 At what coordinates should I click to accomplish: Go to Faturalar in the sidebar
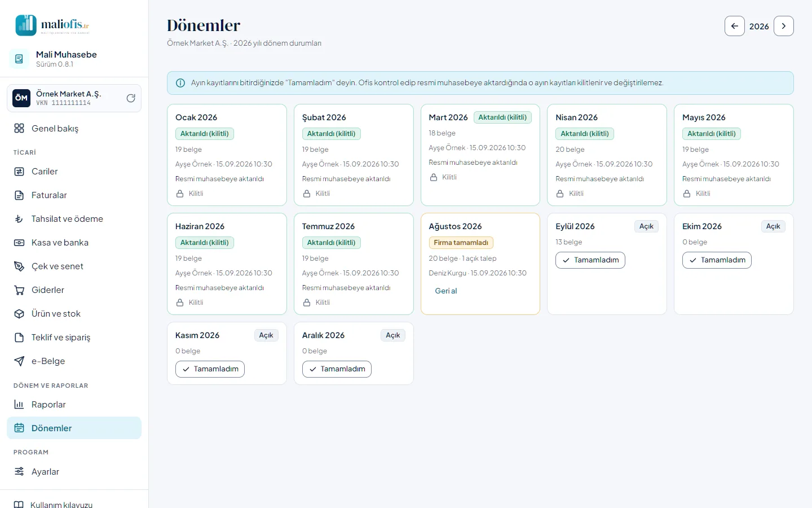click(74, 195)
